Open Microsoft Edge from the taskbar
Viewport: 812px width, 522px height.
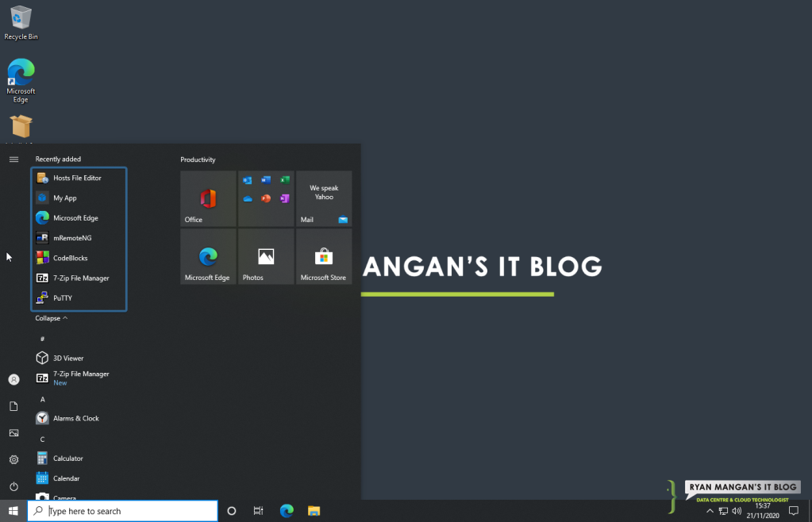click(287, 511)
